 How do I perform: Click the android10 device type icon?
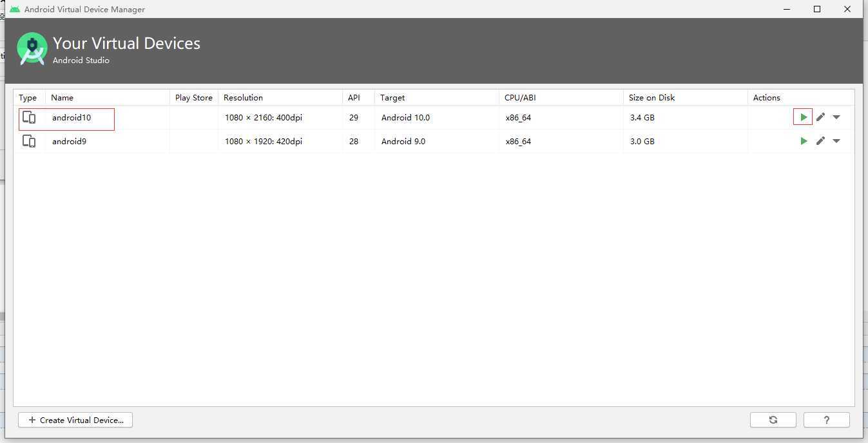click(29, 117)
